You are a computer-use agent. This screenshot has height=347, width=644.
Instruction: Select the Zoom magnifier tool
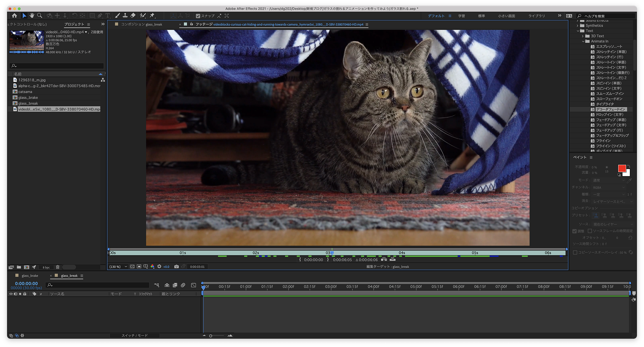(x=40, y=16)
